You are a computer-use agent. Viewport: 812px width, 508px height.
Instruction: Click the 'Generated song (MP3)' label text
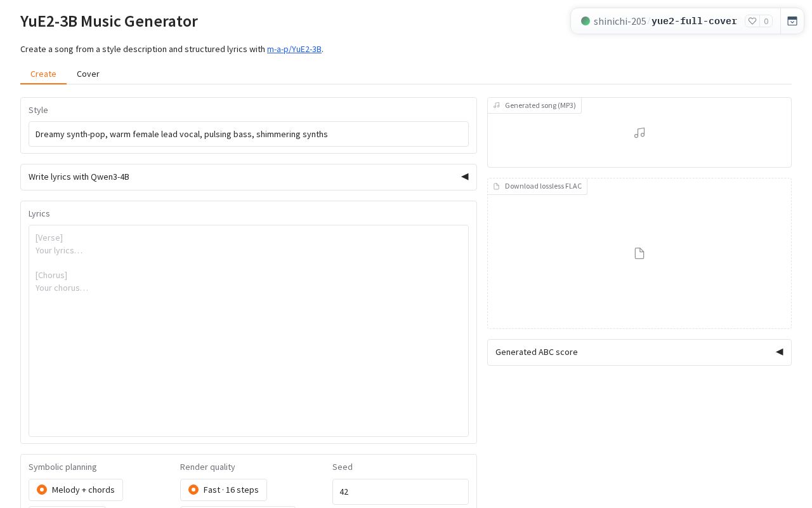pos(540,105)
